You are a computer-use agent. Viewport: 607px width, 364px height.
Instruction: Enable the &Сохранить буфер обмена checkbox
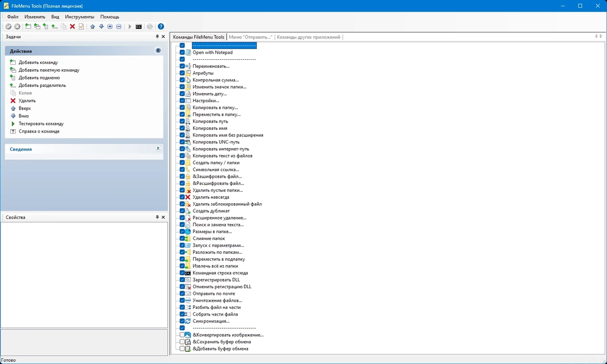182,342
